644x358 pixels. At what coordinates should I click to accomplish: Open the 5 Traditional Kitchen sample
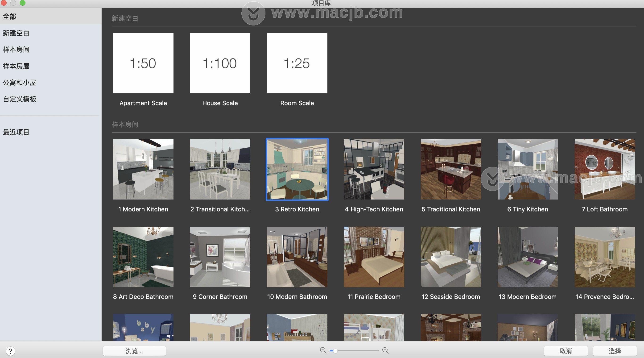pos(450,169)
